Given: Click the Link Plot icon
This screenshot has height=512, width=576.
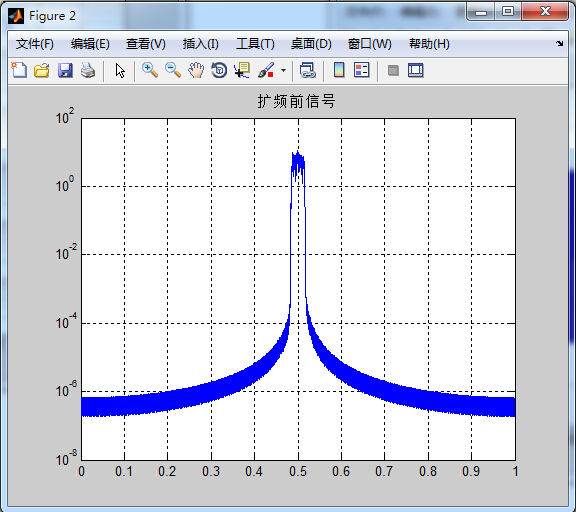Looking at the screenshot, I should (x=307, y=70).
